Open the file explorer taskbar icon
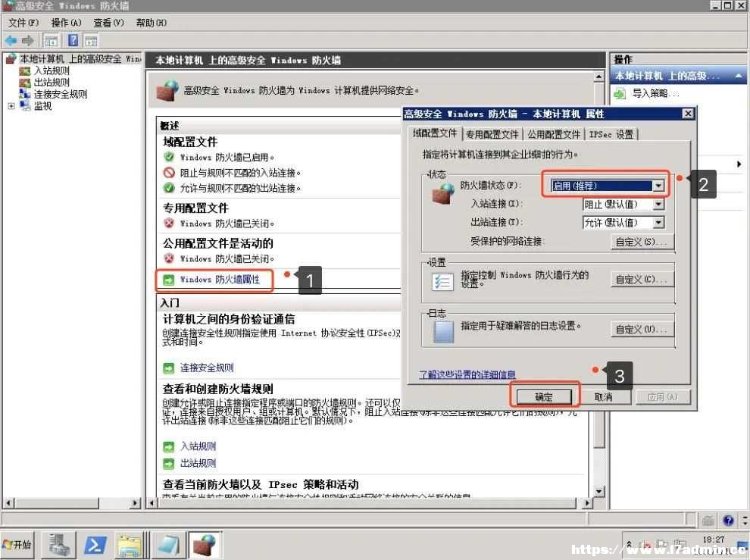 [x=129, y=545]
